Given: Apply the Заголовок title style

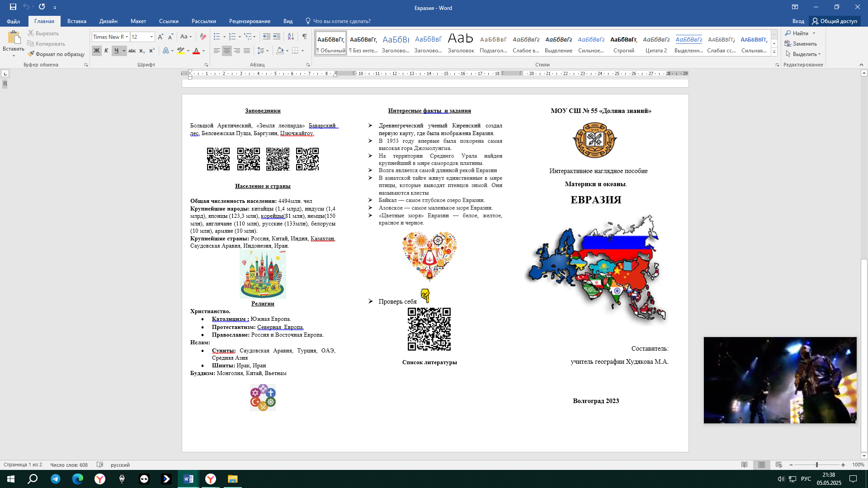Looking at the screenshot, I should [x=461, y=43].
